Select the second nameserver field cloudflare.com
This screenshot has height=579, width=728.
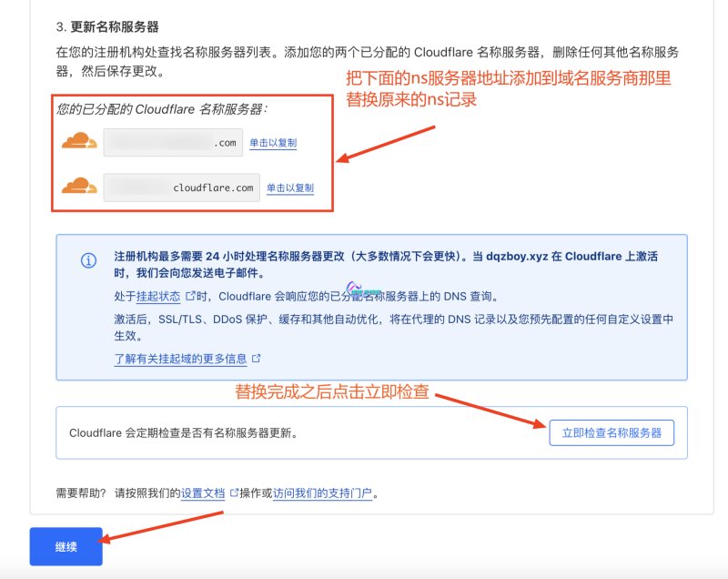tap(181, 188)
